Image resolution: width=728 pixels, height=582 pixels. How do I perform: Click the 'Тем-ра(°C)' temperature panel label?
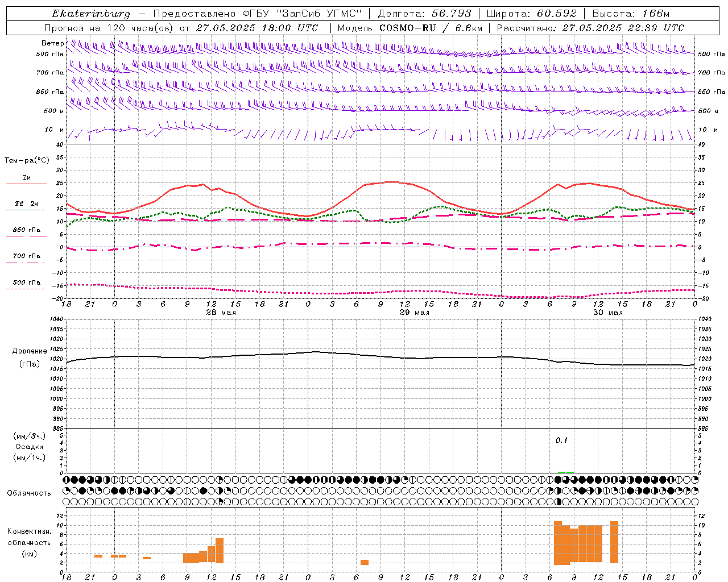coord(27,161)
